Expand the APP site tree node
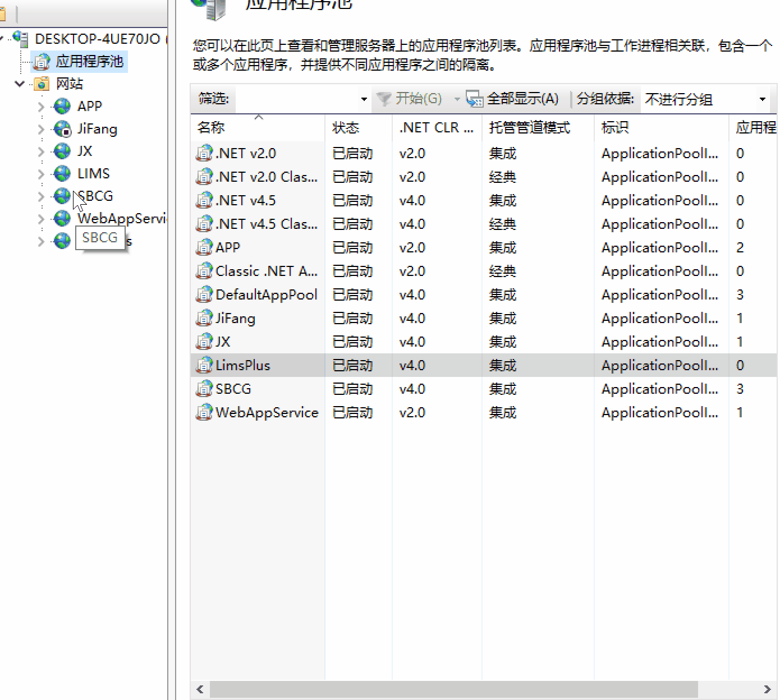Viewport: 780px width, 700px height. [x=41, y=107]
